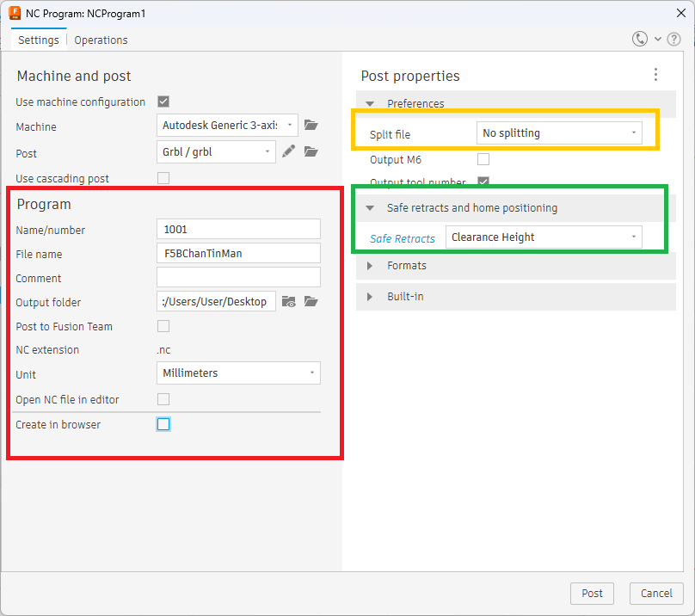Click the machine folder browse icon
Viewport: 695px width, 616px height.
point(311,126)
